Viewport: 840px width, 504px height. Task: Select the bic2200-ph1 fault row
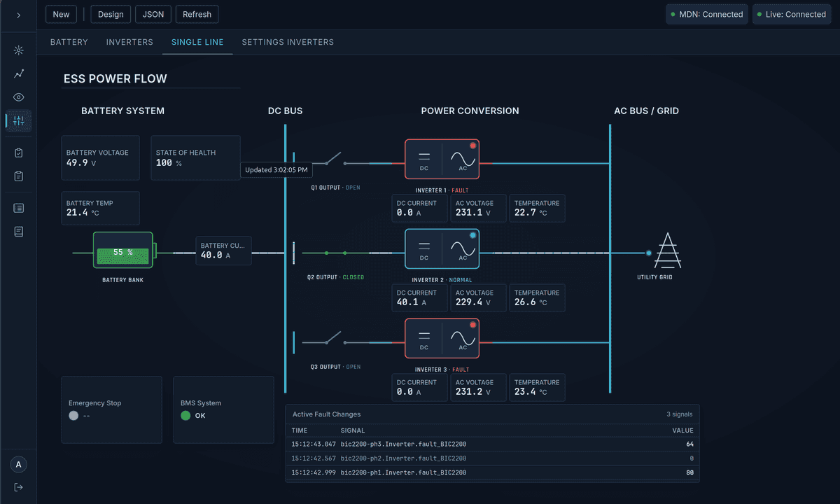493,472
